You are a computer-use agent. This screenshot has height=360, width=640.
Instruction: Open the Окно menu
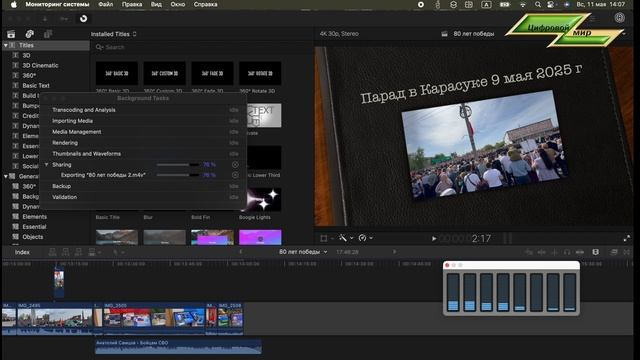[x=178, y=4]
